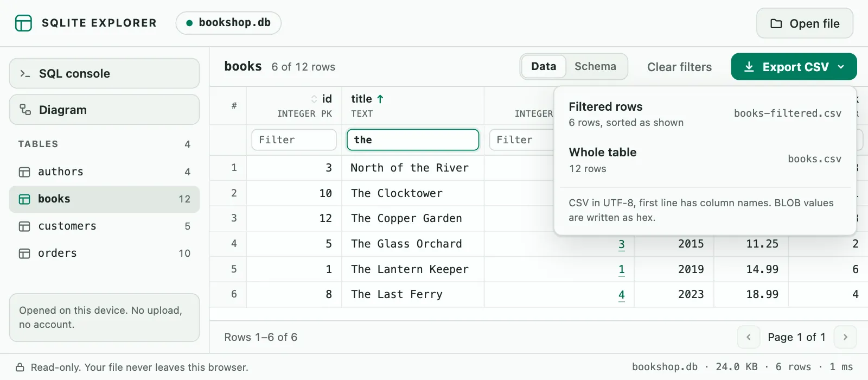The image size is (868, 380).
Task: Click the customers table icon
Action: [24, 226]
